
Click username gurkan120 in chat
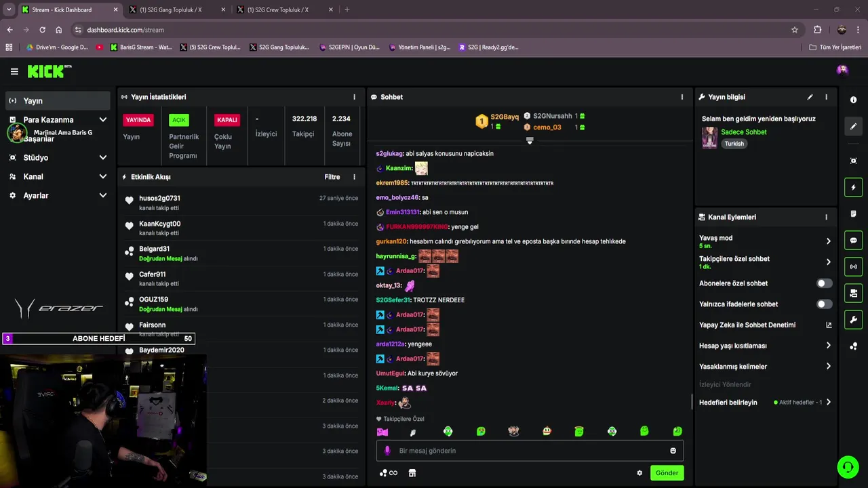point(391,241)
